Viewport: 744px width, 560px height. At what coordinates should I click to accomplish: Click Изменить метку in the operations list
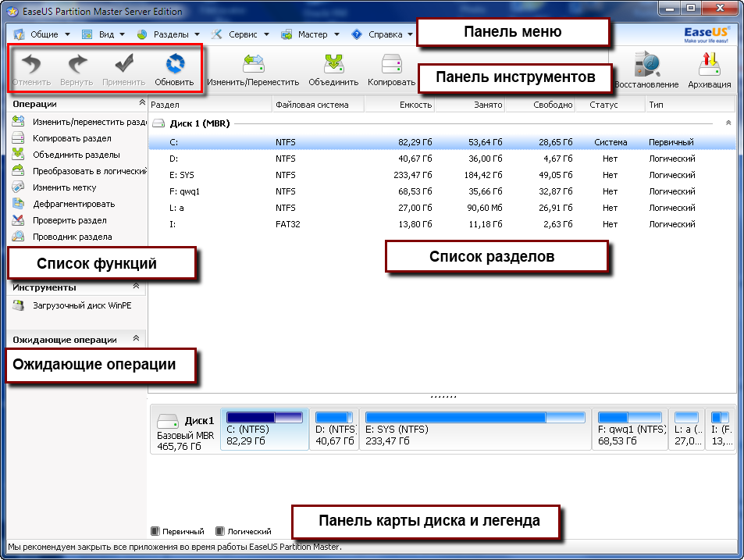point(65,187)
